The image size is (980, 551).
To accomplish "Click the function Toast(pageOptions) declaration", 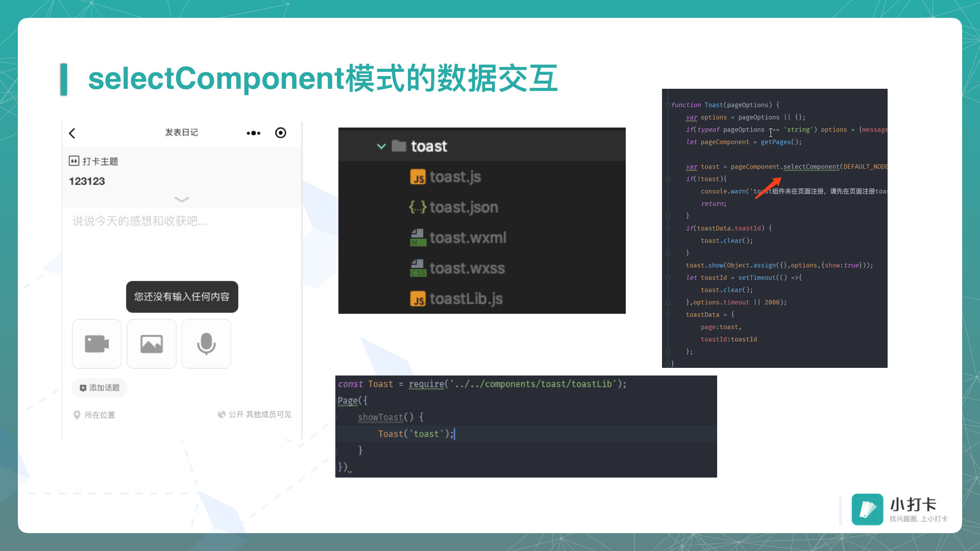I will (x=725, y=105).
